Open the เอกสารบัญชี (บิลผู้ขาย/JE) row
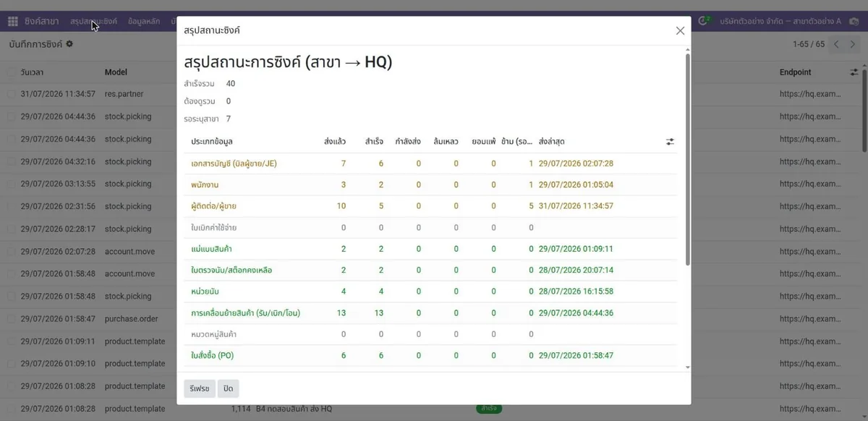The height and width of the screenshot is (421, 868). tap(430, 163)
